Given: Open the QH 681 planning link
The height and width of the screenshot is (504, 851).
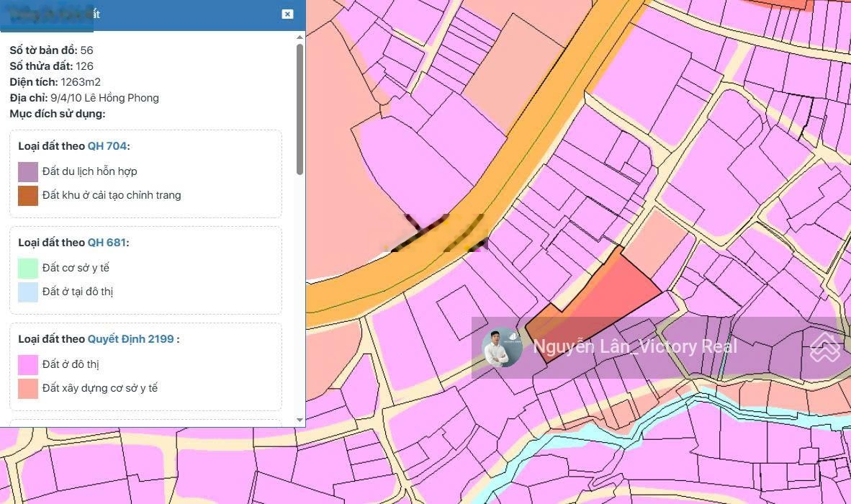Looking at the screenshot, I should point(107,243).
